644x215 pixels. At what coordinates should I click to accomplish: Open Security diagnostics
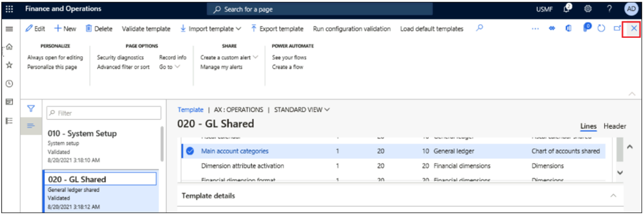pyautogui.click(x=120, y=57)
